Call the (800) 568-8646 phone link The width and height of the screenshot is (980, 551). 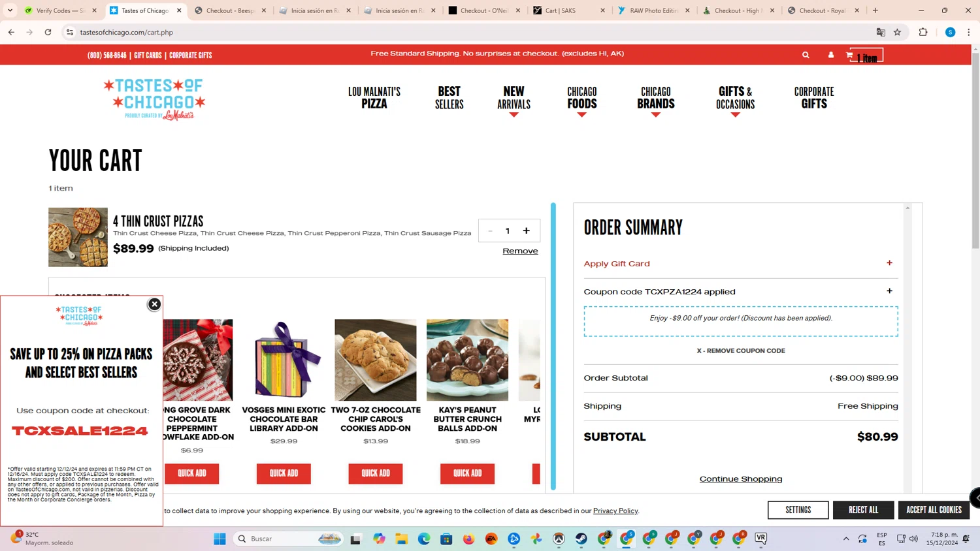pos(107,55)
